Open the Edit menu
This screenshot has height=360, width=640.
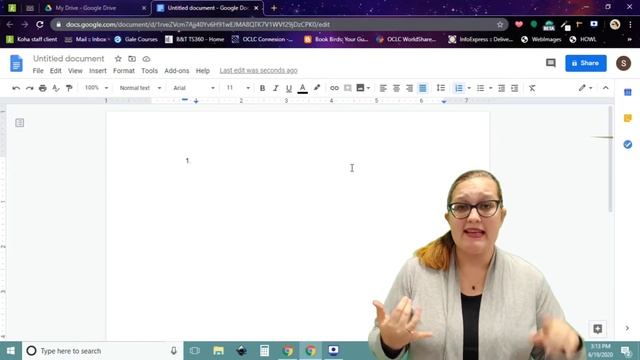56,71
